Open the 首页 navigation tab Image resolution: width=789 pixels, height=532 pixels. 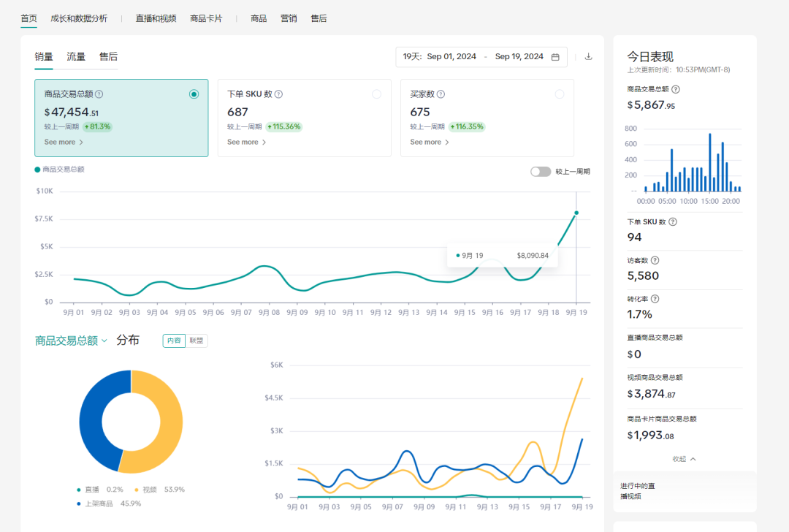tap(28, 18)
